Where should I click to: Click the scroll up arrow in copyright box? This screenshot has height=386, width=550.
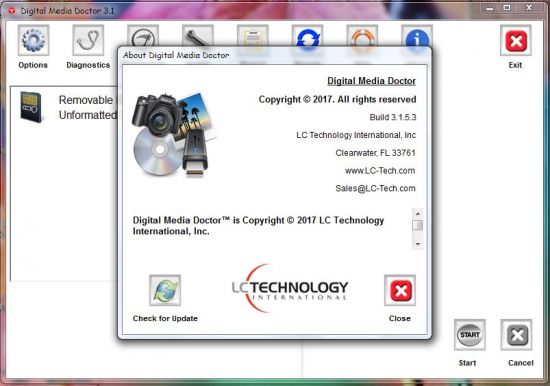tap(417, 213)
